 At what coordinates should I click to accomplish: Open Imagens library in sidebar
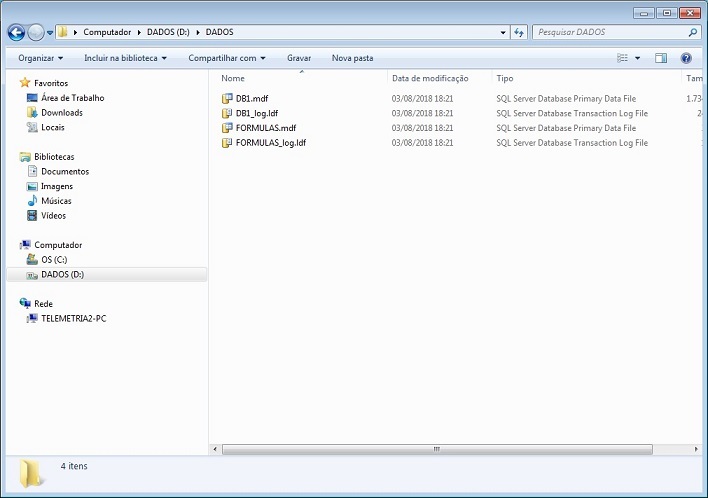[56, 186]
